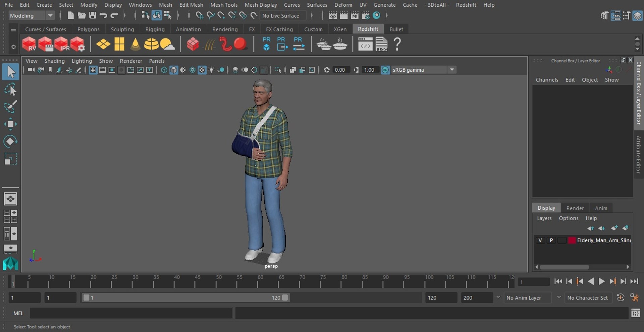Click the New Scene icon
Viewport: 644px width, 332px height.
(70, 15)
